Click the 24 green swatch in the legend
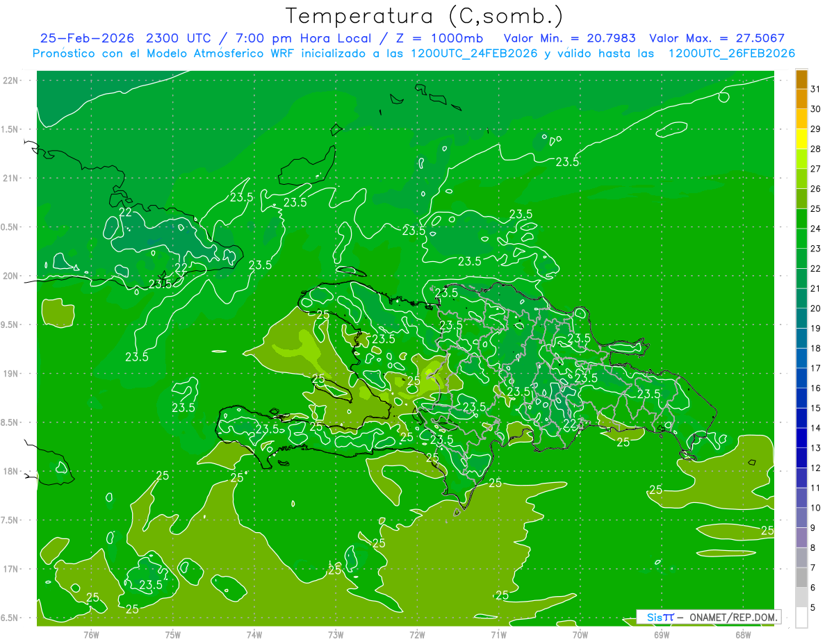Image resolution: width=834 pixels, height=644 pixels. pos(801,219)
